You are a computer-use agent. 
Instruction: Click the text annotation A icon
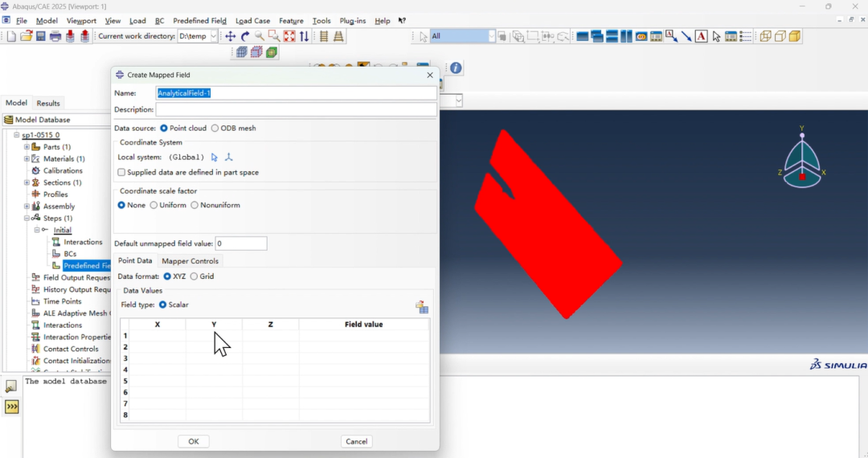point(702,36)
